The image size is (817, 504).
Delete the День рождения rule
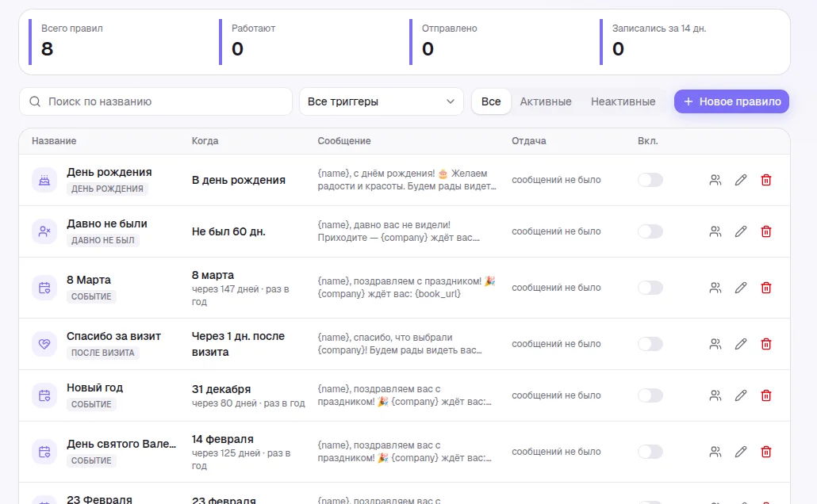pos(766,180)
